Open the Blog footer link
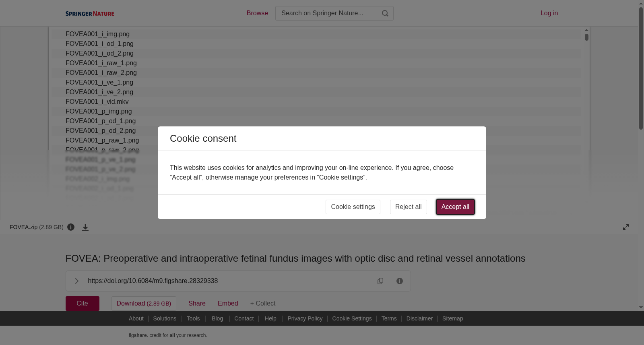This screenshot has height=345, width=644. pos(217,318)
